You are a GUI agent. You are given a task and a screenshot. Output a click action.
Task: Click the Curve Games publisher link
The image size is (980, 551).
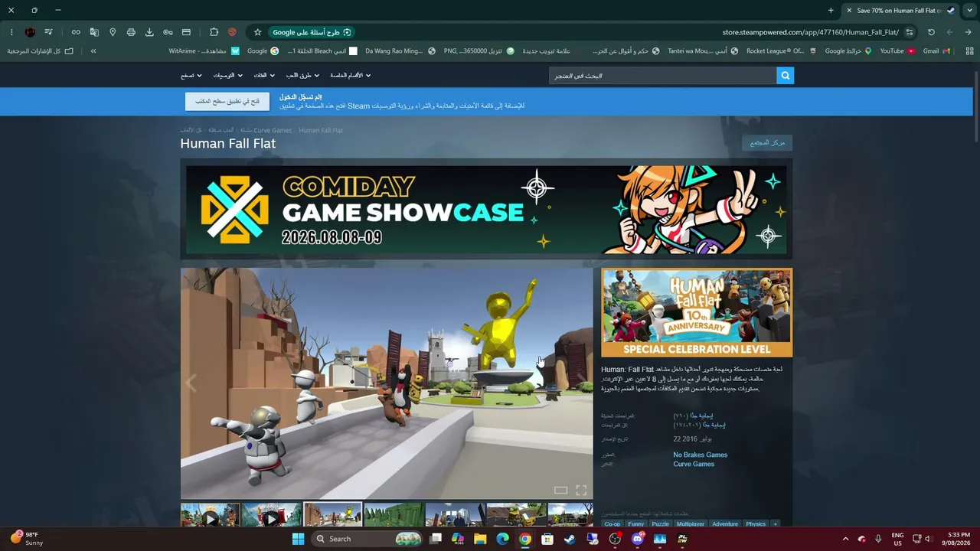click(x=694, y=464)
